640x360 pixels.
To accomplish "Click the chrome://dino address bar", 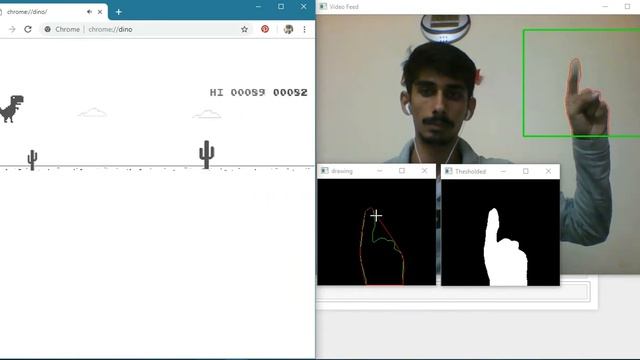I will [145, 29].
